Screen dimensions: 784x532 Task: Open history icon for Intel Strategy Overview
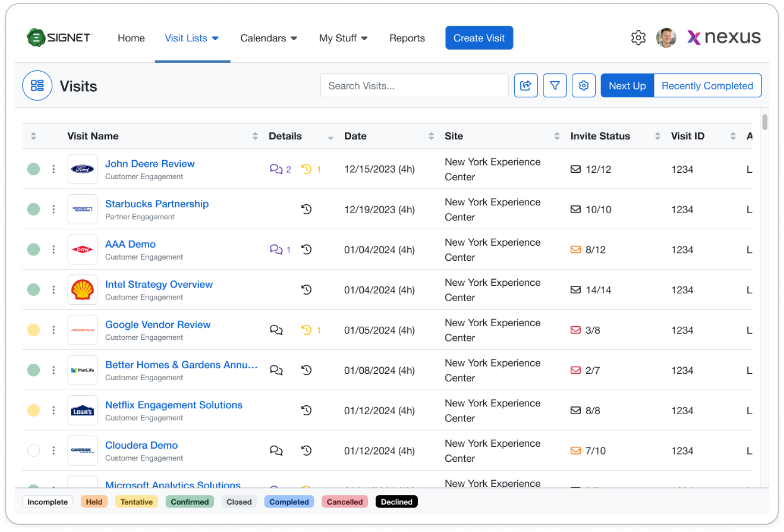tap(307, 290)
